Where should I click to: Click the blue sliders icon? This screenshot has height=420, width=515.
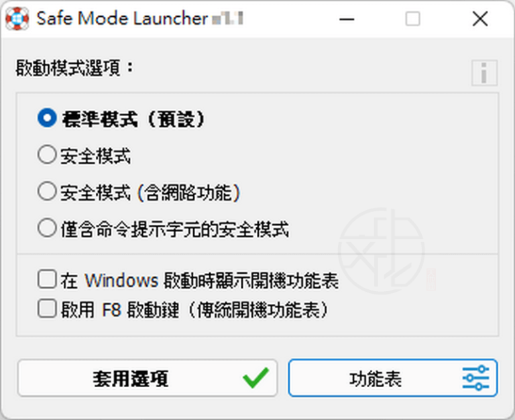pos(475,378)
